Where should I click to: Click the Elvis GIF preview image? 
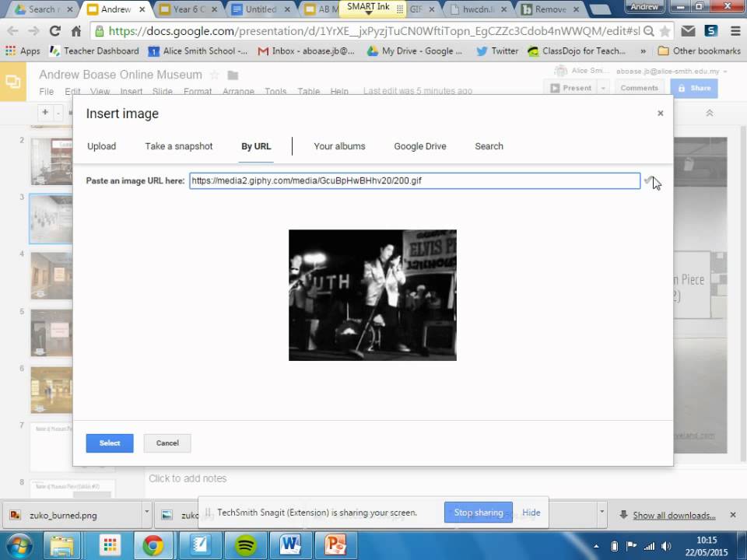(x=373, y=296)
